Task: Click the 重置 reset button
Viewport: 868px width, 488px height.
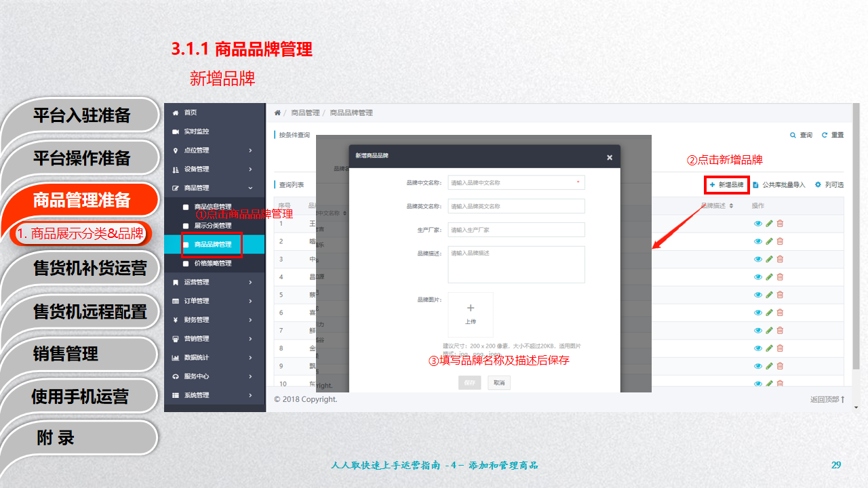Action: pyautogui.click(x=833, y=136)
